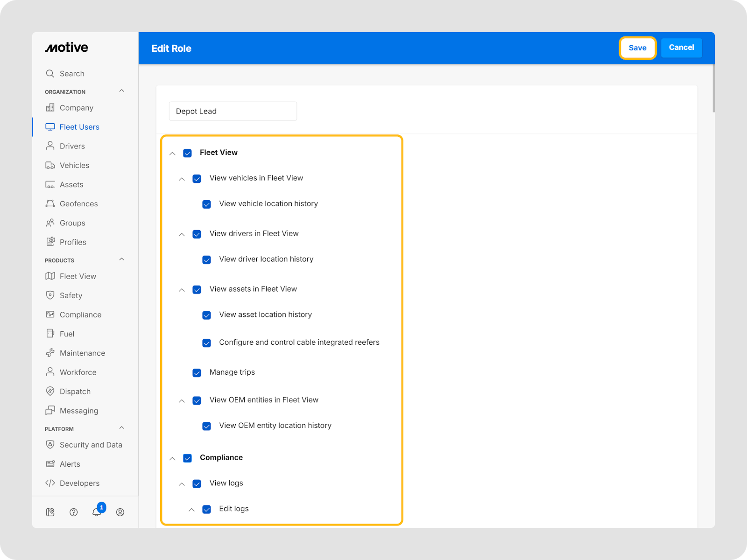
Task: Toggle Configure and control cable integrated reefers
Action: pyautogui.click(x=207, y=343)
